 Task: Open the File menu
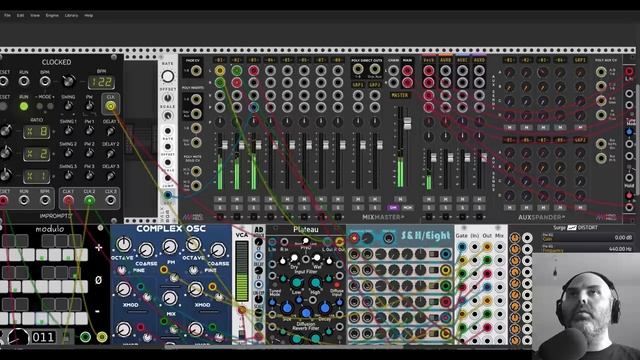click(x=7, y=15)
